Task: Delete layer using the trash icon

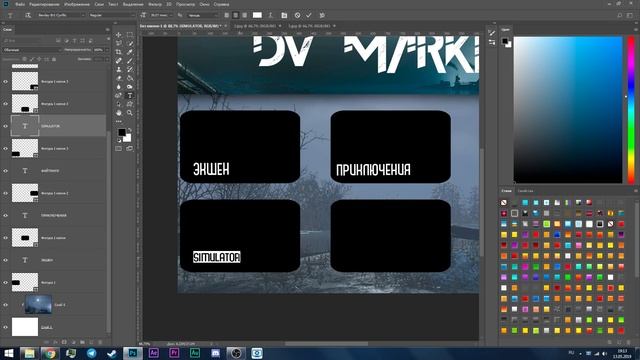Action: [x=100, y=342]
